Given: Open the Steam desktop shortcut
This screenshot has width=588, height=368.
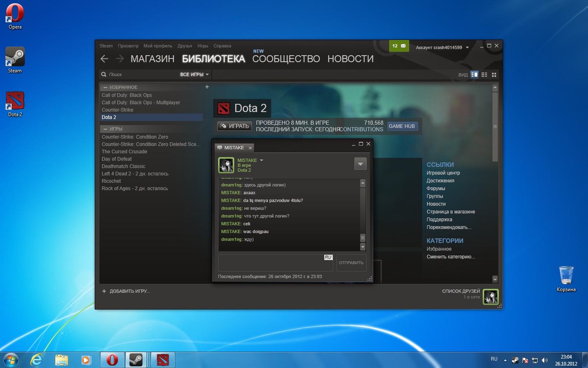Looking at the screenshot, I should pos(15,60).
